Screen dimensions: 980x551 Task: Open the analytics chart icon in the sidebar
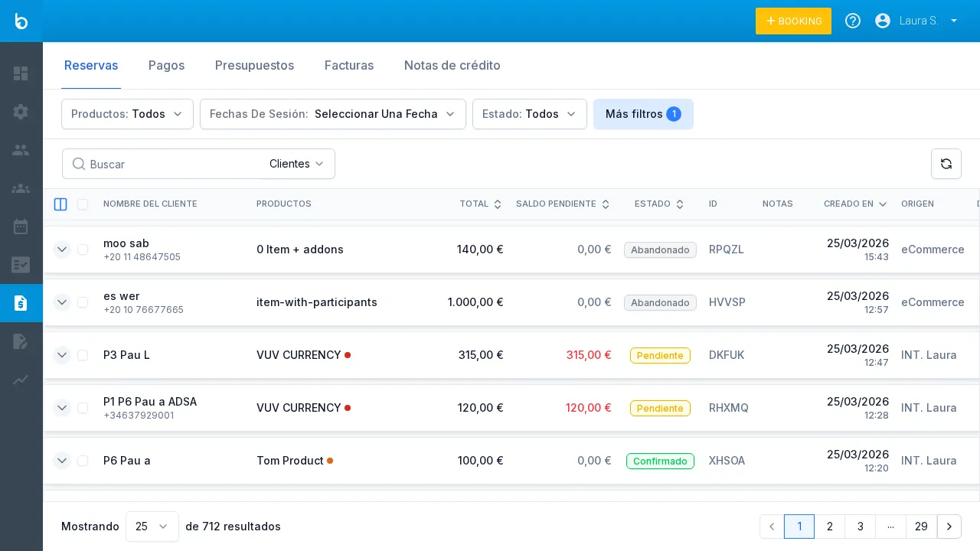pos(21,380)
